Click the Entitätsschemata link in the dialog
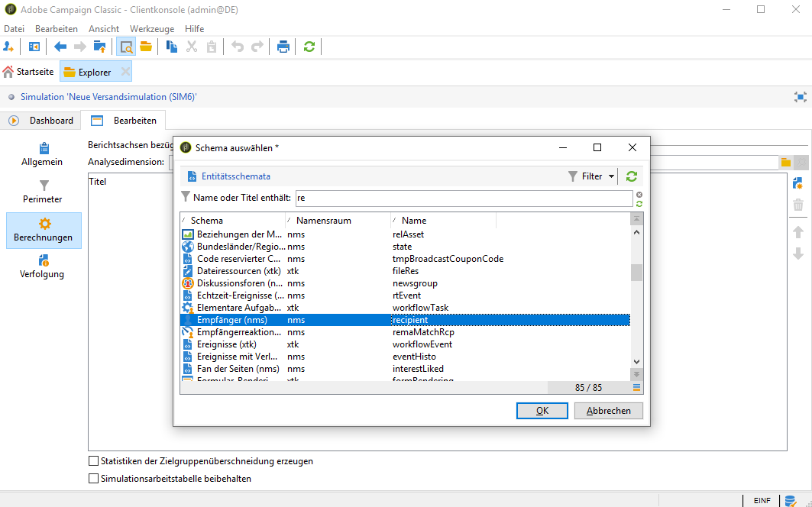 [235, 176]
